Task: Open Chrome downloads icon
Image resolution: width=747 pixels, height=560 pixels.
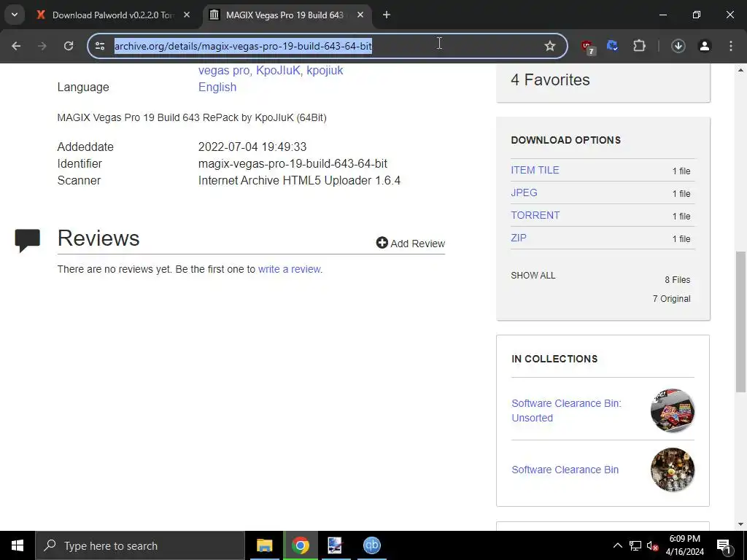Action: pos(678,46)
